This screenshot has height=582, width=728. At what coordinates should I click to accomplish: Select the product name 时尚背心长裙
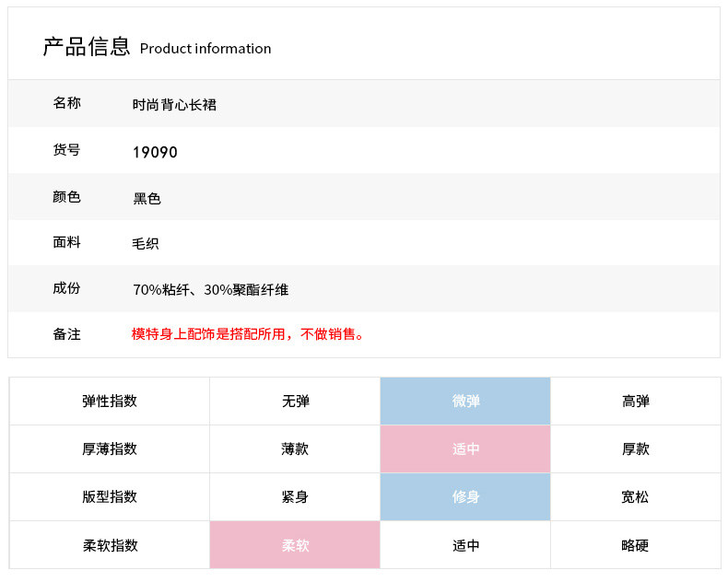click(174, 105)
